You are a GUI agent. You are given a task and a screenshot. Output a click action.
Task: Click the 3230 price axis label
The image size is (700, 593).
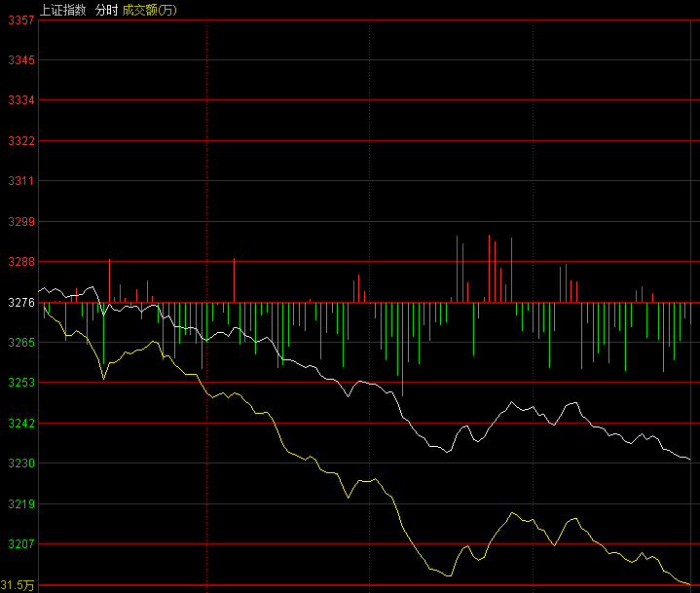pyautogui.click(x=21, y=463)
